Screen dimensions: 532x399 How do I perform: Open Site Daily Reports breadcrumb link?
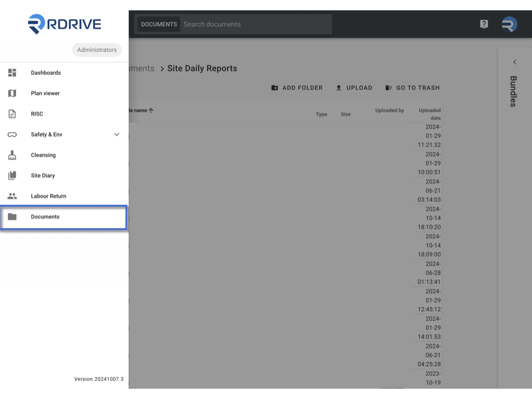pos(202,68)
